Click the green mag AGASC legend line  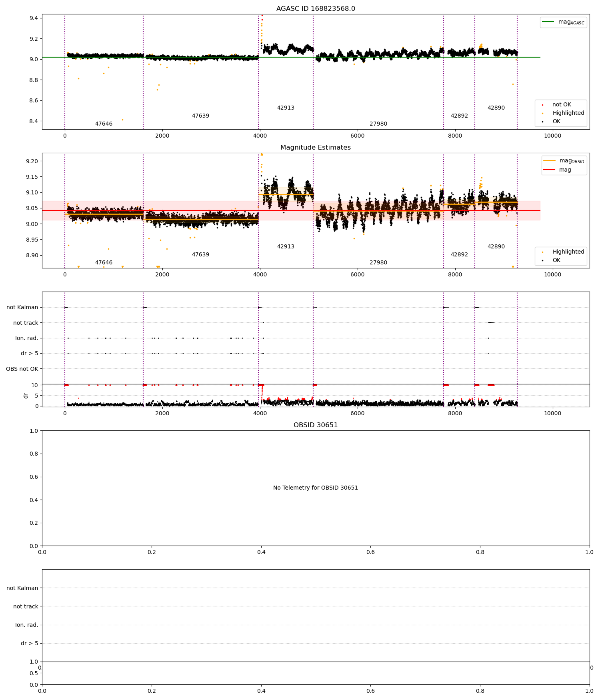click(x=548, y=22)
